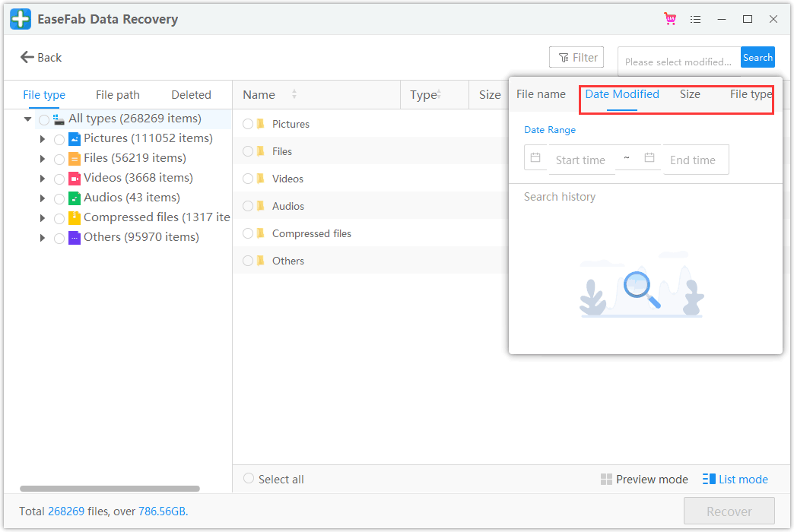Viewport: 794px width, 532px height.
Task: Click the Others folder icon in list
Action: pyautogui.click(x=261, y=260)
